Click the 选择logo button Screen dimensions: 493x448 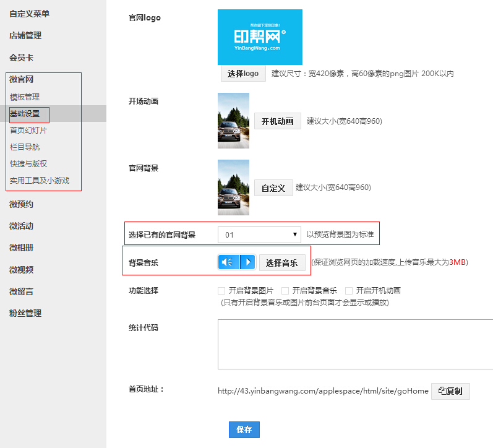[x=243, y=74]
